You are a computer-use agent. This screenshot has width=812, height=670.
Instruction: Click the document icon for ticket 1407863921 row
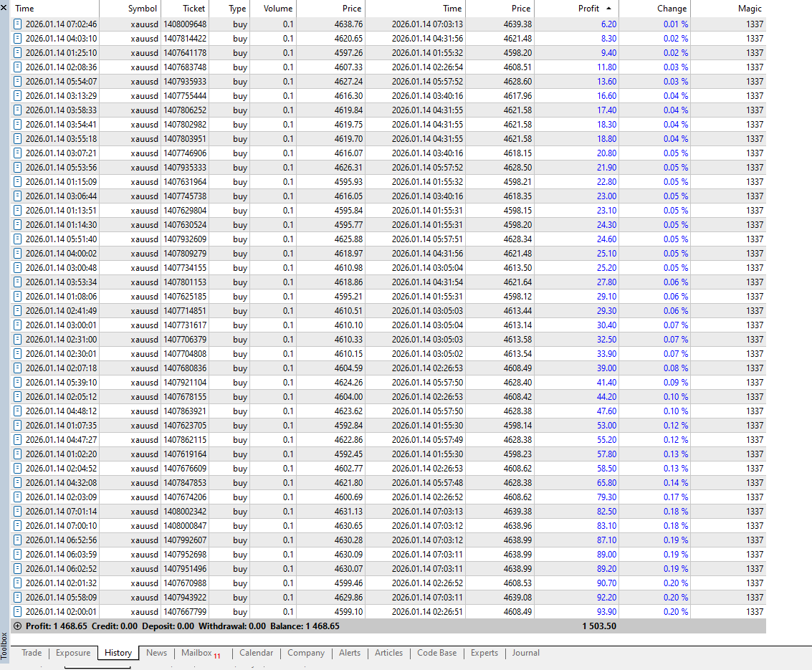coord(18,411)
